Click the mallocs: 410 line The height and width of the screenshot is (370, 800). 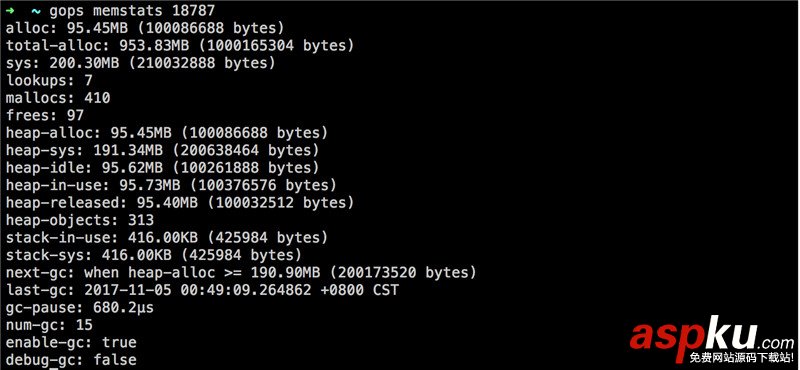pyautogui.click(x=58, y=98)
